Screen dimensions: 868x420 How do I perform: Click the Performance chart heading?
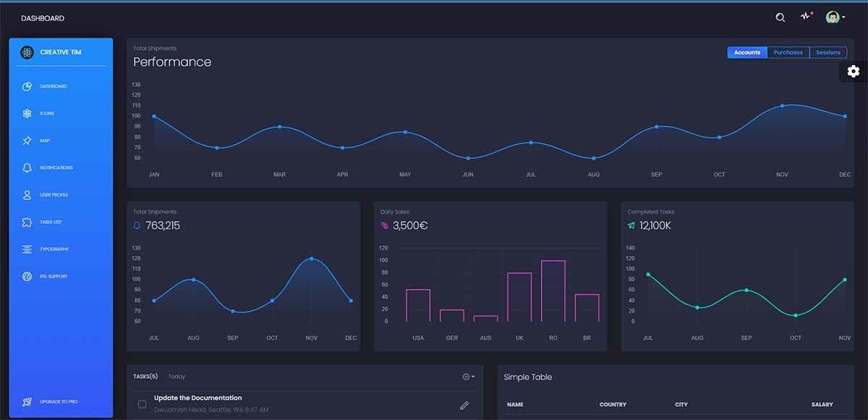point(172,62)
